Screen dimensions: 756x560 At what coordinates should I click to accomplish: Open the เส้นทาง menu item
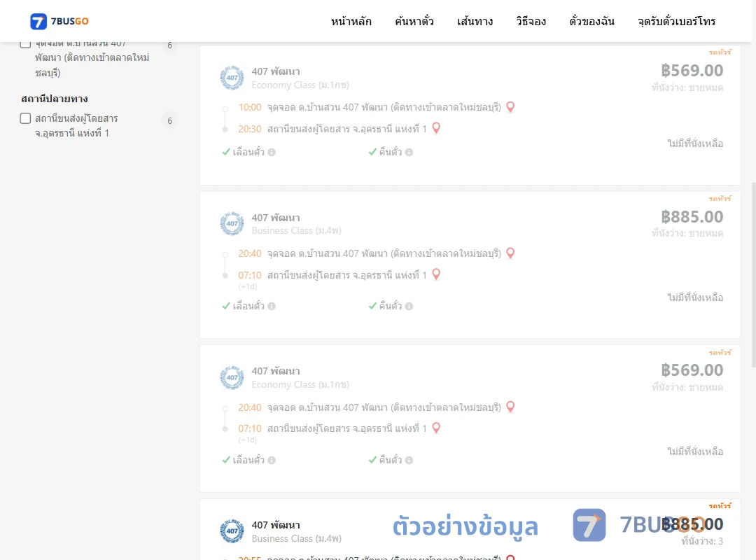475,21
